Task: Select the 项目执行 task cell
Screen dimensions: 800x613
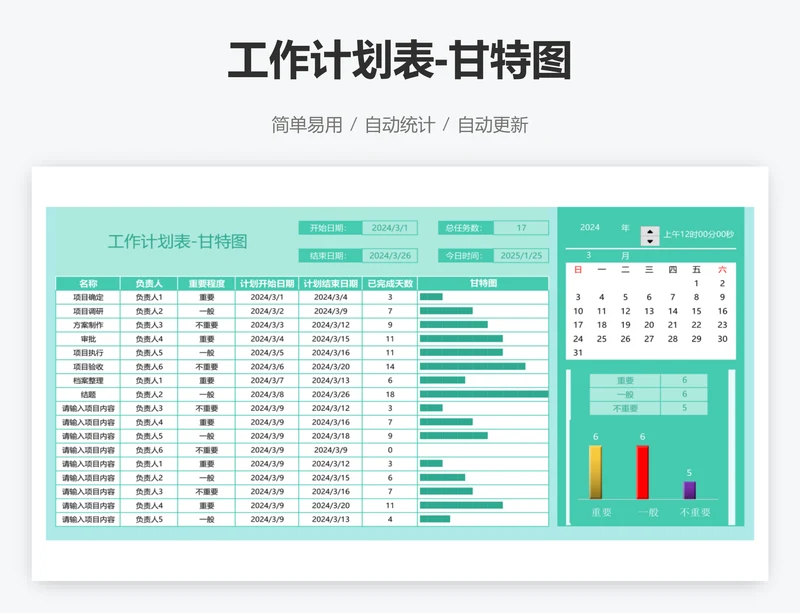Action: 88,353
